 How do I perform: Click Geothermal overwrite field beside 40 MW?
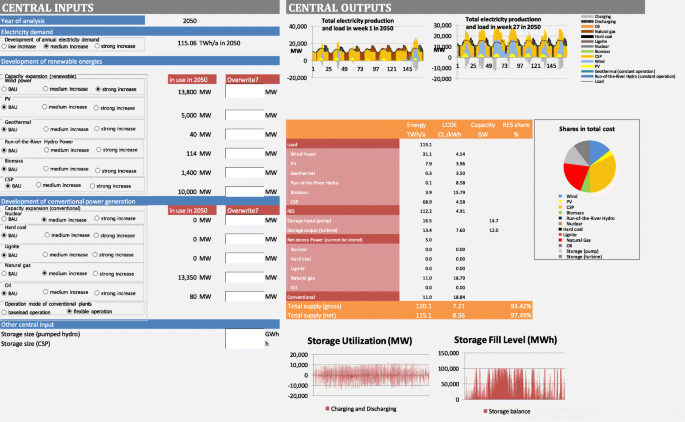(x=245, y=134)
